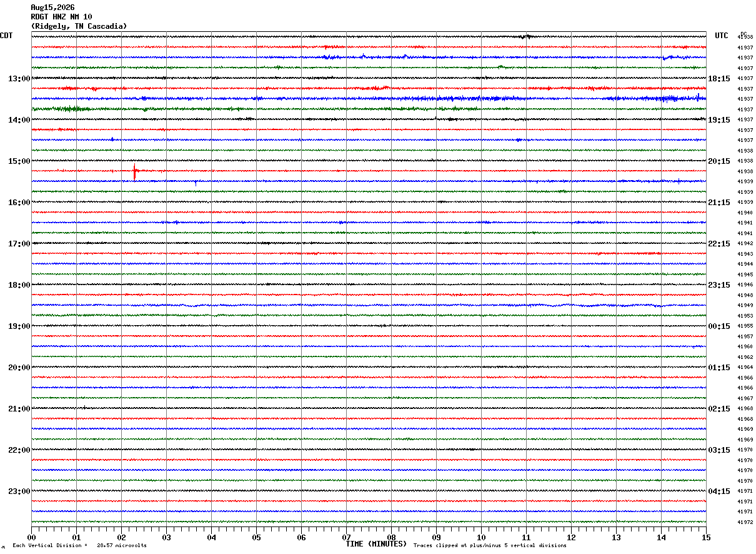Select the UTC timezone label
Viewport: 756px width, 554px height.
[x=722, y=36]
